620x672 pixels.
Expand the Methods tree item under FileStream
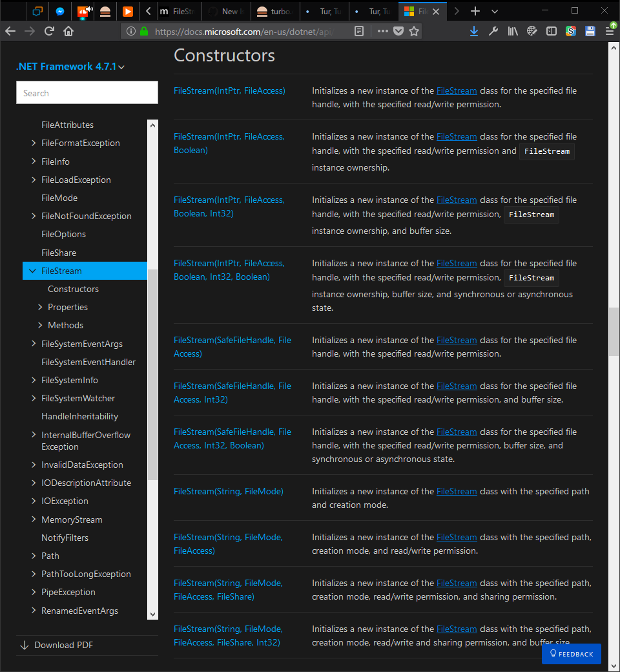tap(65, 325)
